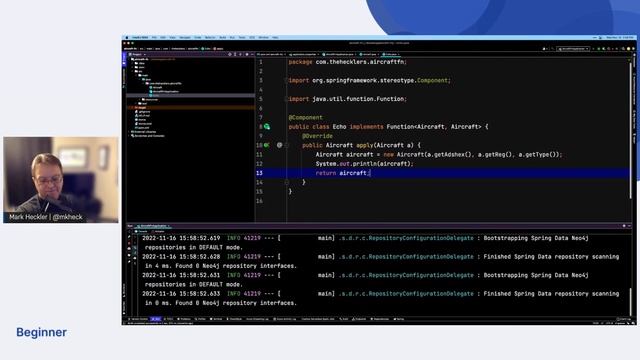Click '@Component' annotation on line 7
The height and width of the screenshot is (360, 640).
click(305, 118)
